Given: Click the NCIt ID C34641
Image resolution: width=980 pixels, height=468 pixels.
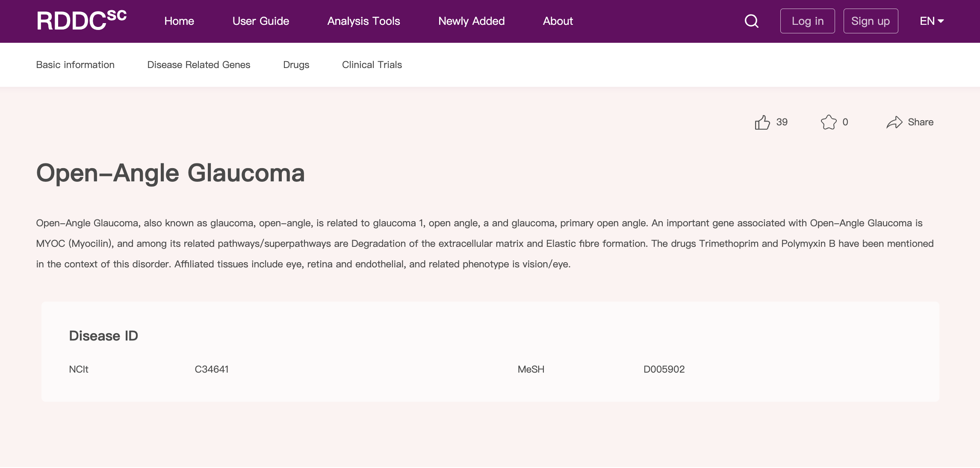Looking at the screenshot, I should pyautogui.click(x=211, y=369).
